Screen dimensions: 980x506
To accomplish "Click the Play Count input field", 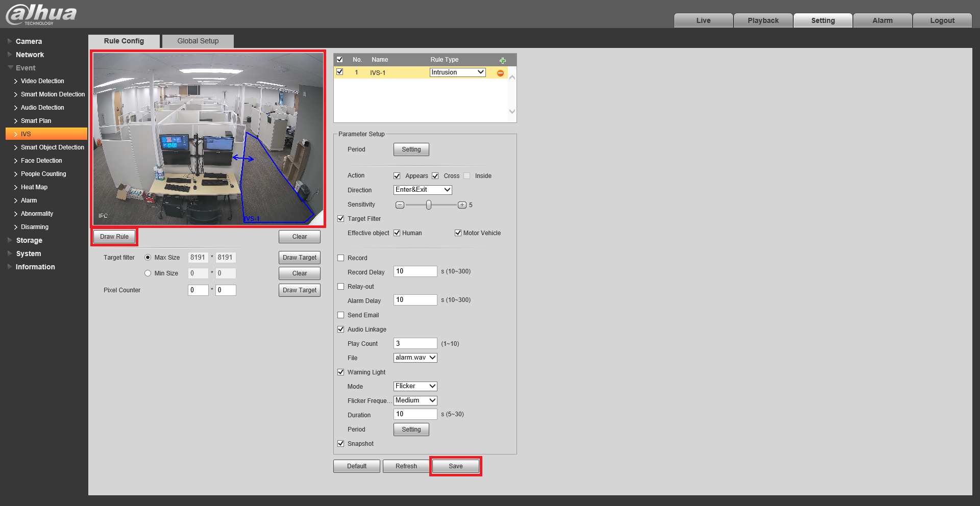I will click(415, 343).
